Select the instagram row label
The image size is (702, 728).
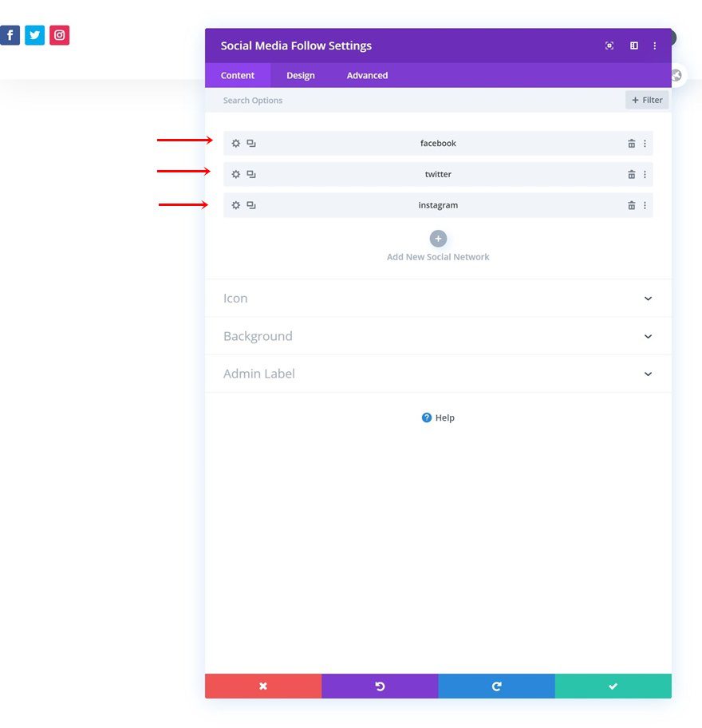[438, 205]
